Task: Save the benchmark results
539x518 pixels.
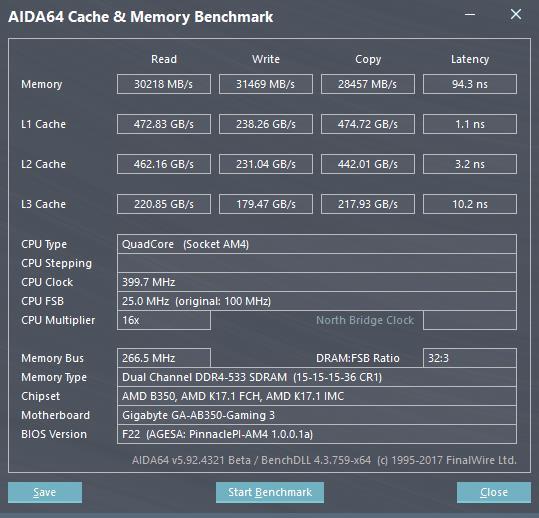Action: click(x=45, y=492)
